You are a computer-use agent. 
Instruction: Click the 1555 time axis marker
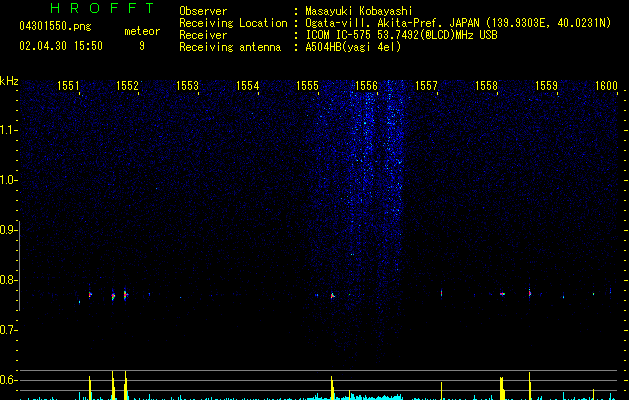click(307, 86)
